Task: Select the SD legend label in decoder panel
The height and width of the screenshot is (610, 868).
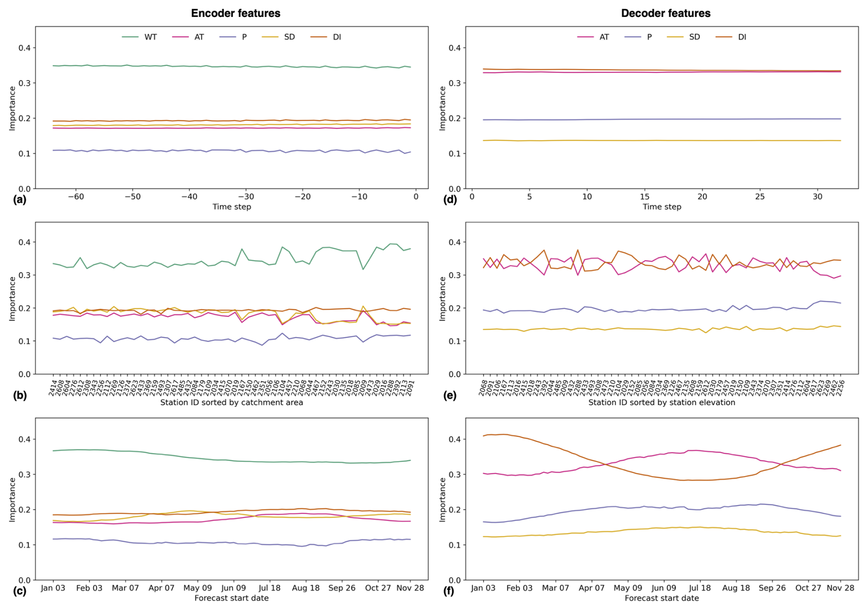Action: (x=695, y=37)
